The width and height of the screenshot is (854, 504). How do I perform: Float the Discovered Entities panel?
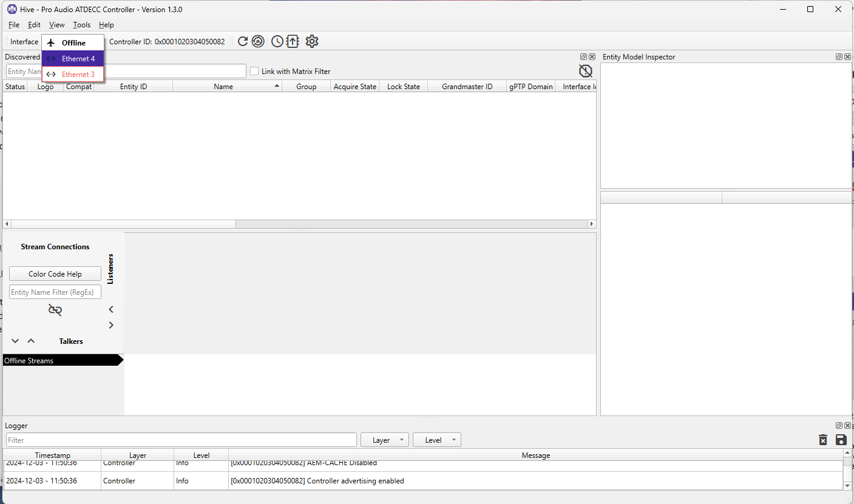[x=584, y=56]
